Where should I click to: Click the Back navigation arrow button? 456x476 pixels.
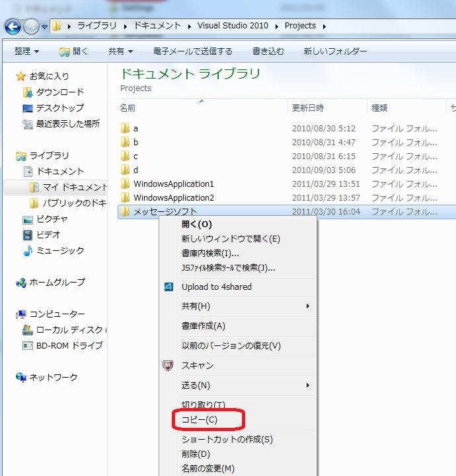point(13,26)
